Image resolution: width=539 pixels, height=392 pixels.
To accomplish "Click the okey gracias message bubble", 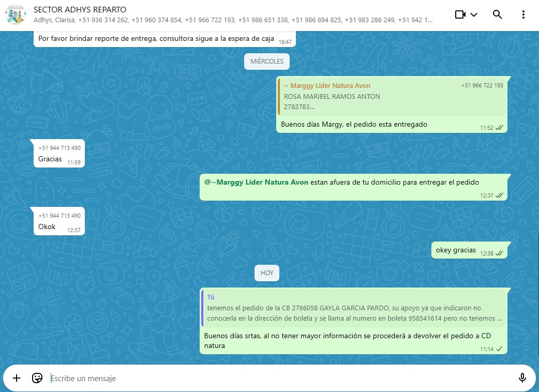I will pyautogui.click(x=455, y=250).
